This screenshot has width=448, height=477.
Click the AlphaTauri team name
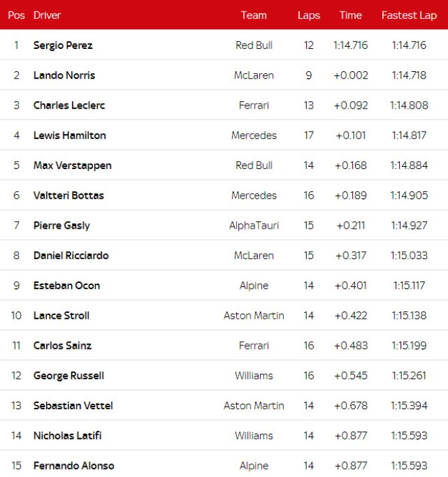tap(254, 225)
